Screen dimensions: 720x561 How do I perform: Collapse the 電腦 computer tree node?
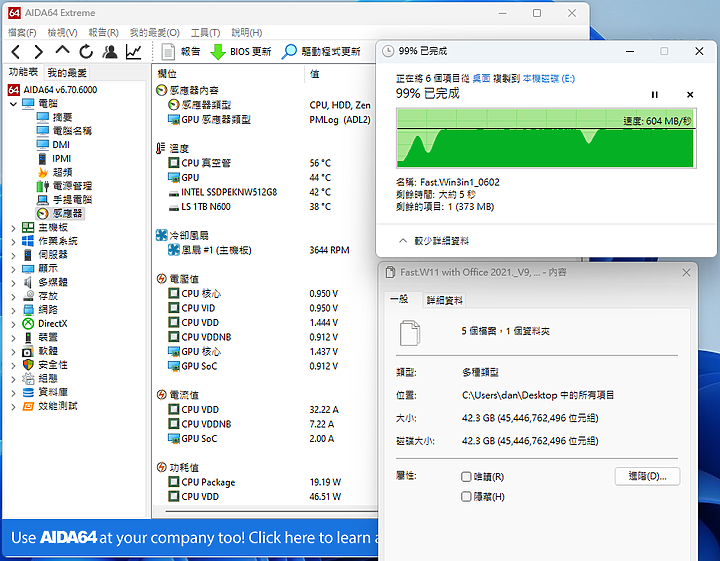coord(13,104)
